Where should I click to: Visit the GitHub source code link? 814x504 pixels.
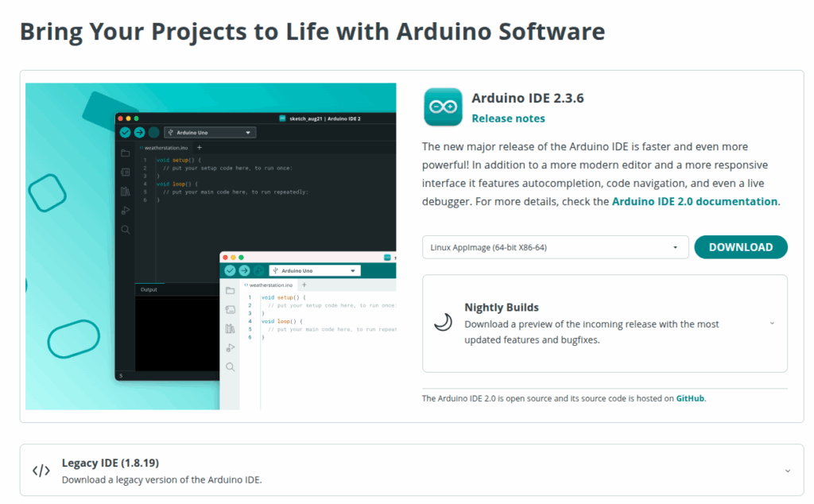690,398
